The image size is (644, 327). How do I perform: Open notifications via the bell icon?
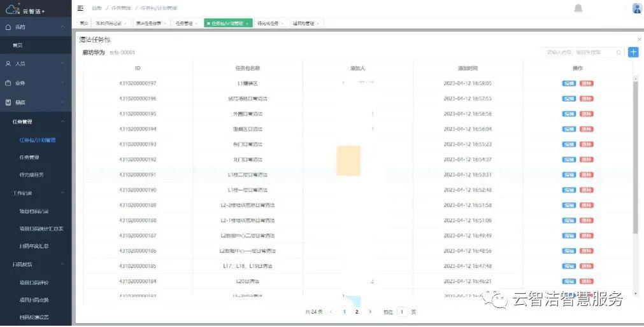(578, 8)
